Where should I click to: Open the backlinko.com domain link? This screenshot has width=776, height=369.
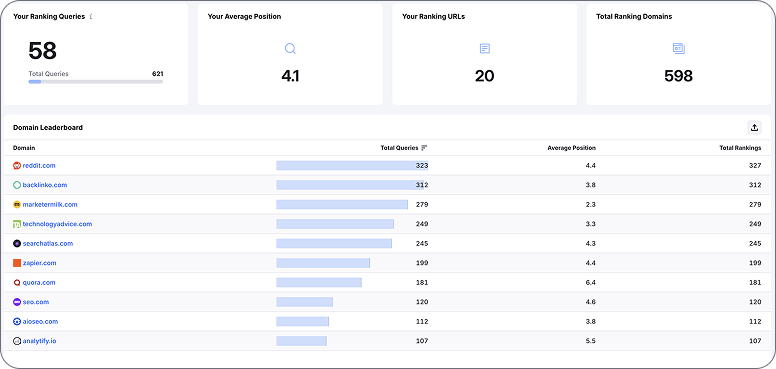pos(45,185)
